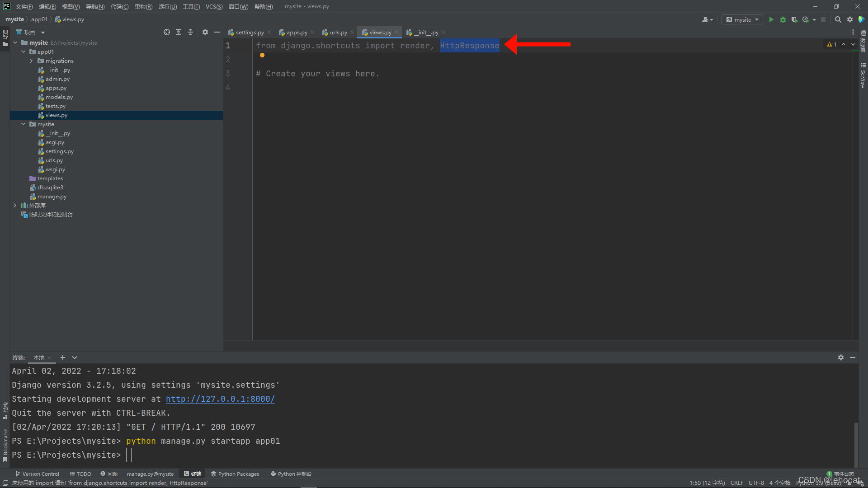This screenshot has height=488, width=868.
Task: Switch to the settings.py tab
Action: coord(250,33)
